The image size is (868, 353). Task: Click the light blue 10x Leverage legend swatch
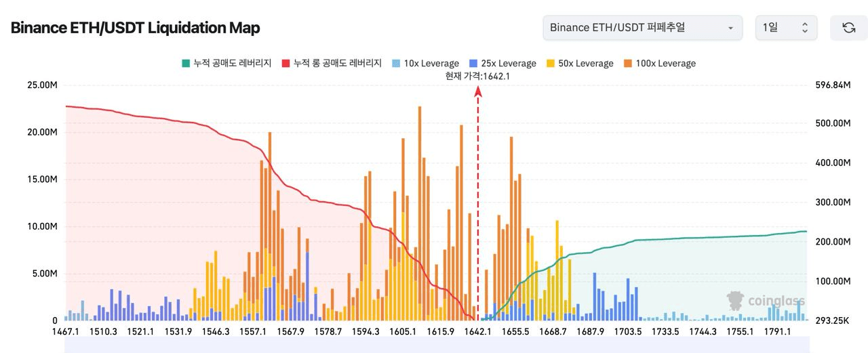click(395, 64)
